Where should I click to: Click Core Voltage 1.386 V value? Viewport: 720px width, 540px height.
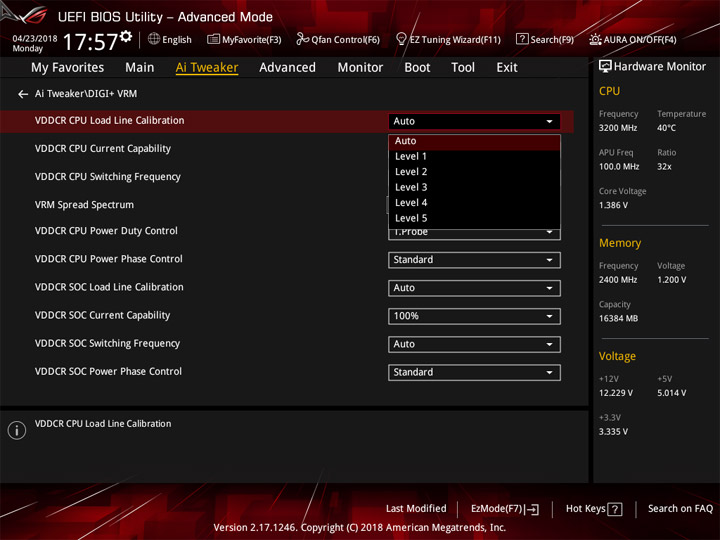[x=613, y=205]
